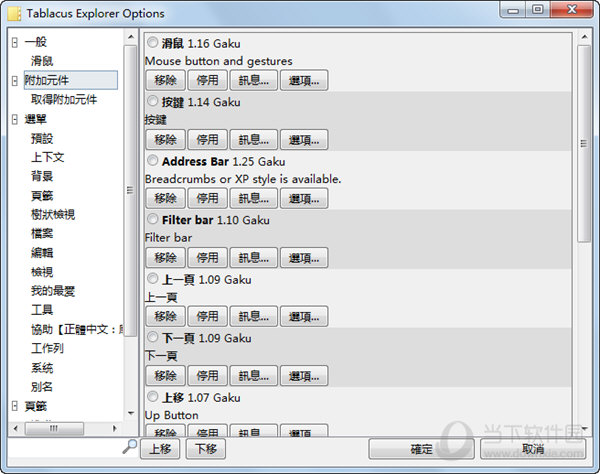The width and height of the screenshot is (600, 474).
Task: Click the bottom 下移 move-down button
Action: tap(205, 449)
